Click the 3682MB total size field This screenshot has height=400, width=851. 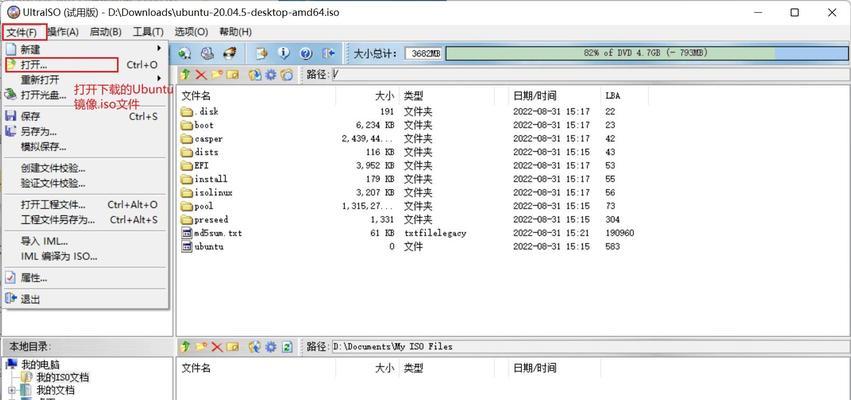coord(424,53)
